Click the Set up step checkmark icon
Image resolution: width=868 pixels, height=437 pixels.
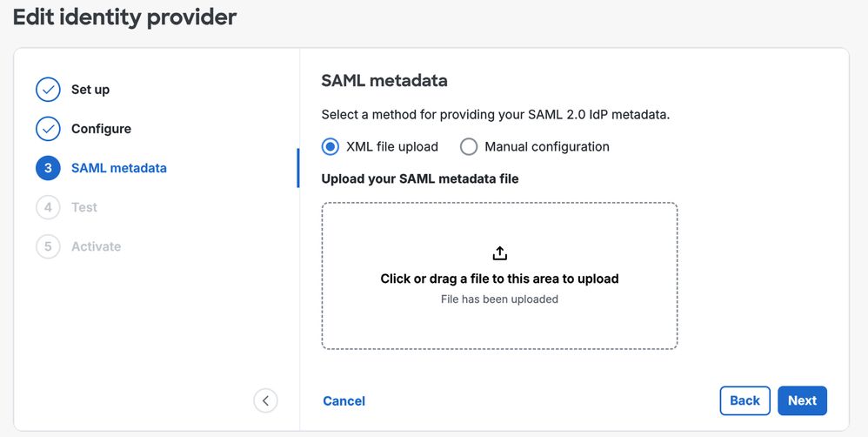click(x=48, y=90)
